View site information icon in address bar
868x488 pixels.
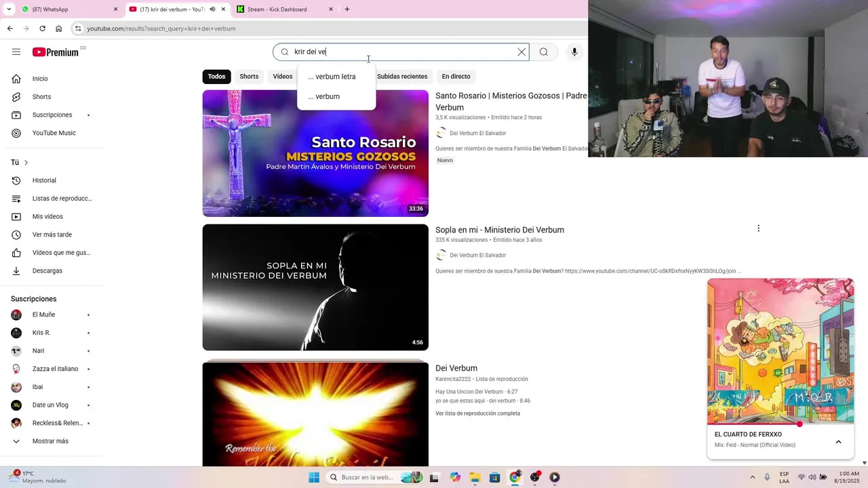(78, 28)
